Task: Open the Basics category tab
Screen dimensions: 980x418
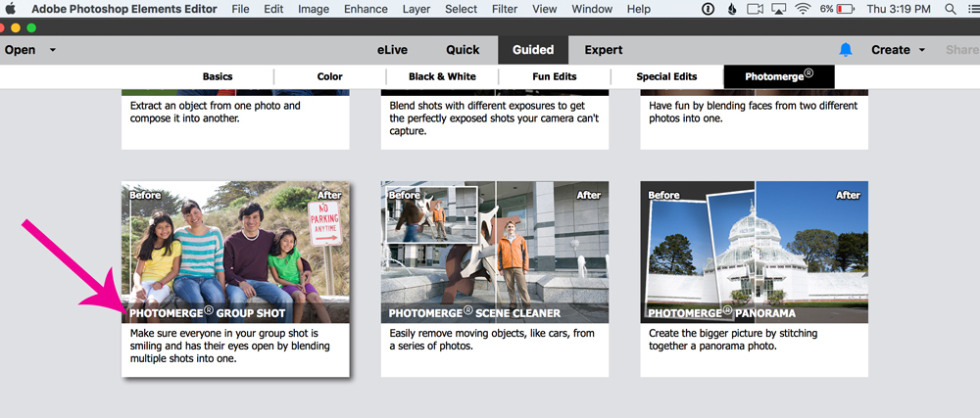Action: (218, 76)
